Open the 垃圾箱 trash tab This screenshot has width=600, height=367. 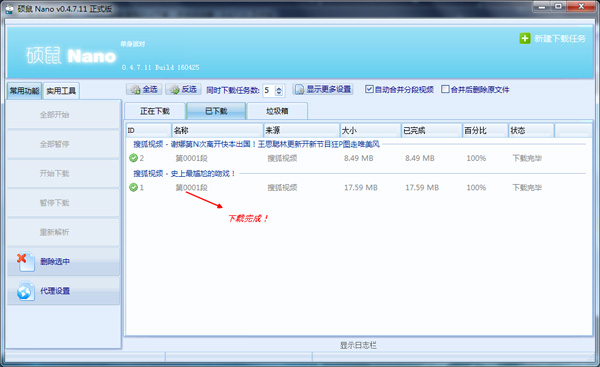(277, 111)
